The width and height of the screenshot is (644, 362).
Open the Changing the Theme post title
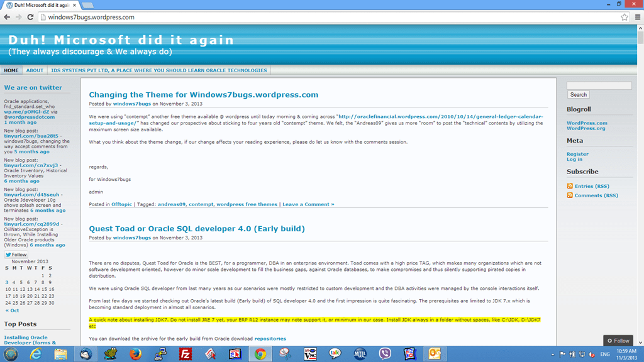tap(204, 94)
